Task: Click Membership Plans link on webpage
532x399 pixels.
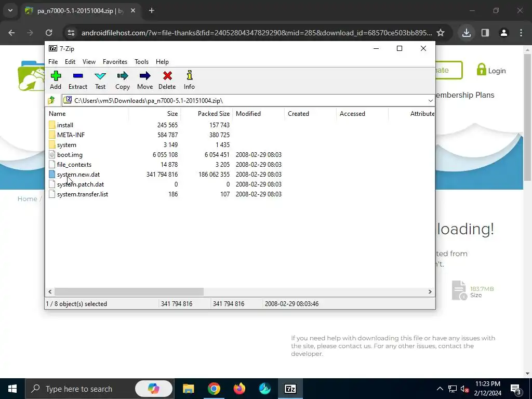Action: [465, 95]
